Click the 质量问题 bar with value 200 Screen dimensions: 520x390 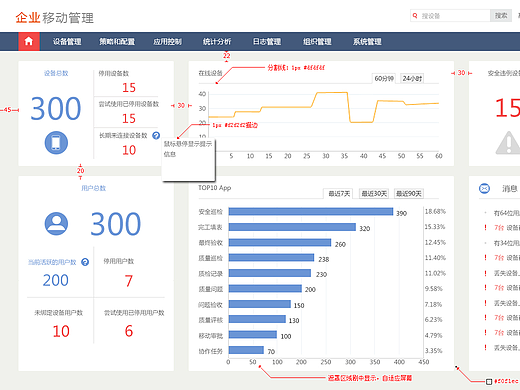pos(265,288)
